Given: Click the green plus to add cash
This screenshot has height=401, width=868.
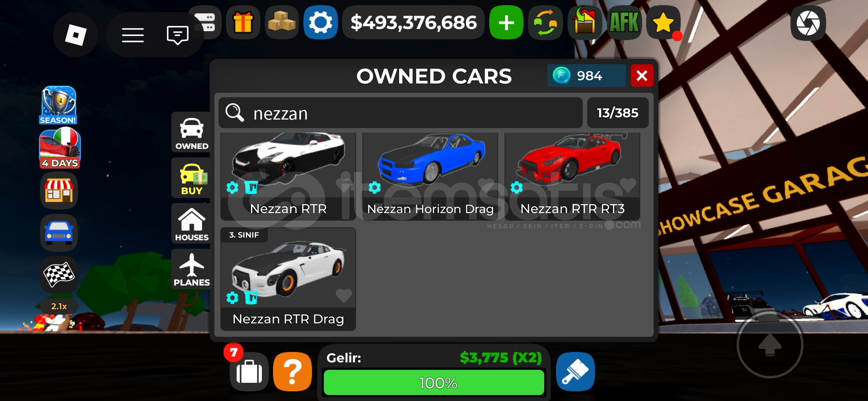Looking at the screenshot, I should [x=506, y=23].
